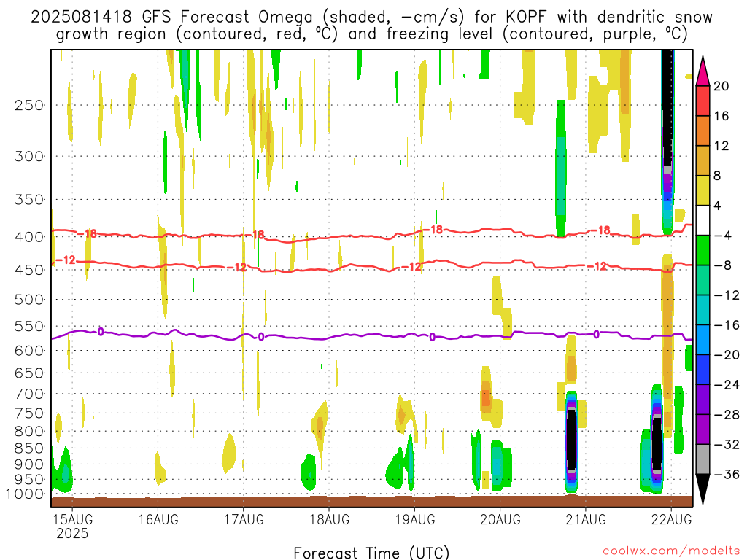This screenshot has height=560, width=747.
Task: Click the chart title's first line
Action: click(x=371, y=17)
